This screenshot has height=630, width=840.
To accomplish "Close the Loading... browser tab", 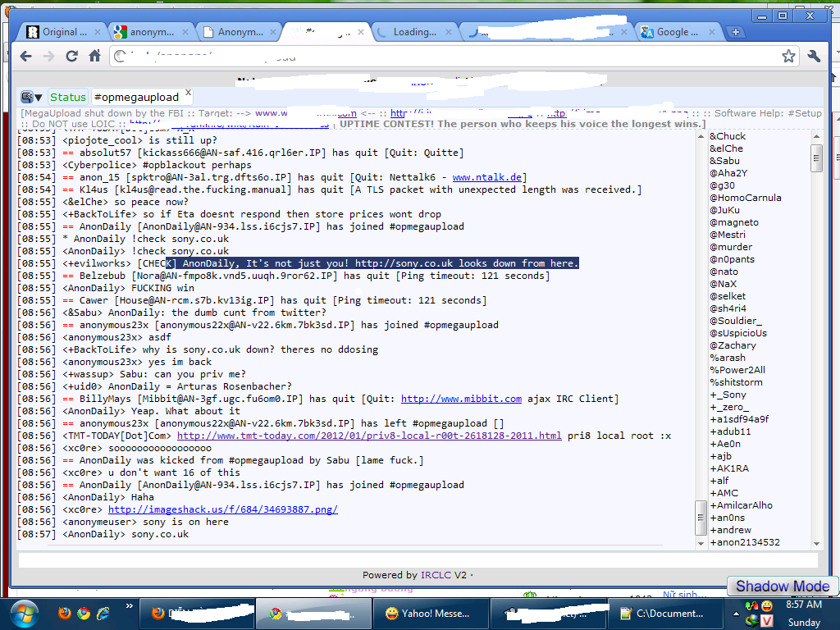I will [x=449, y=32].
